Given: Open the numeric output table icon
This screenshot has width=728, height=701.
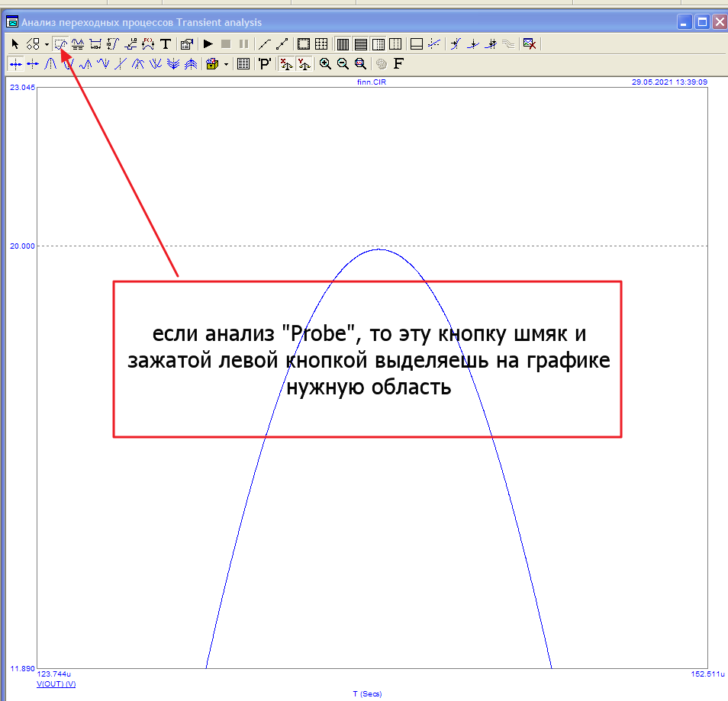Looking at the screenshot, I should click(243, 65).
